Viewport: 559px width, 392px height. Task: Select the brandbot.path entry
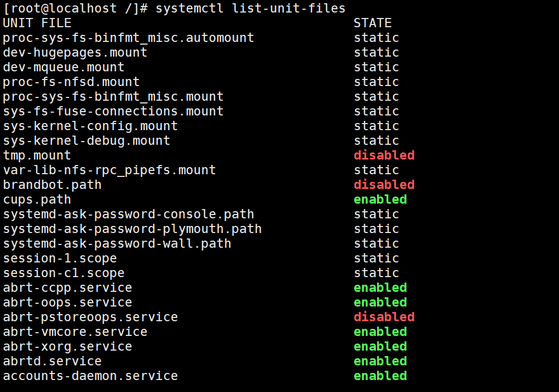(x=52, y=185)
